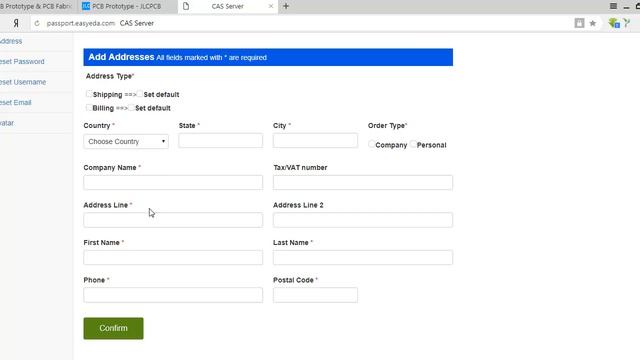Open the Choose Country dropdown
Viewport: 640px width, 360px height.
(x=126, y=141)
